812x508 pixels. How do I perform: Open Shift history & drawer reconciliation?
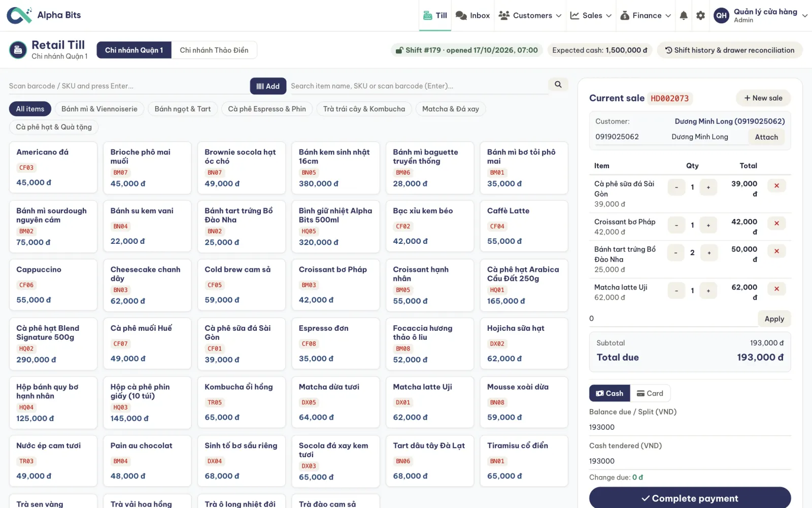[x=730, y=50]
